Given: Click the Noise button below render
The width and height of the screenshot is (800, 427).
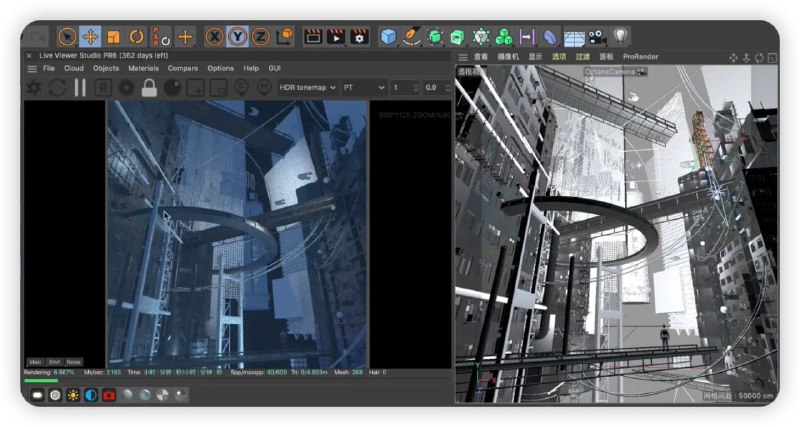Looking at the screenshot, I should [74, 362].
